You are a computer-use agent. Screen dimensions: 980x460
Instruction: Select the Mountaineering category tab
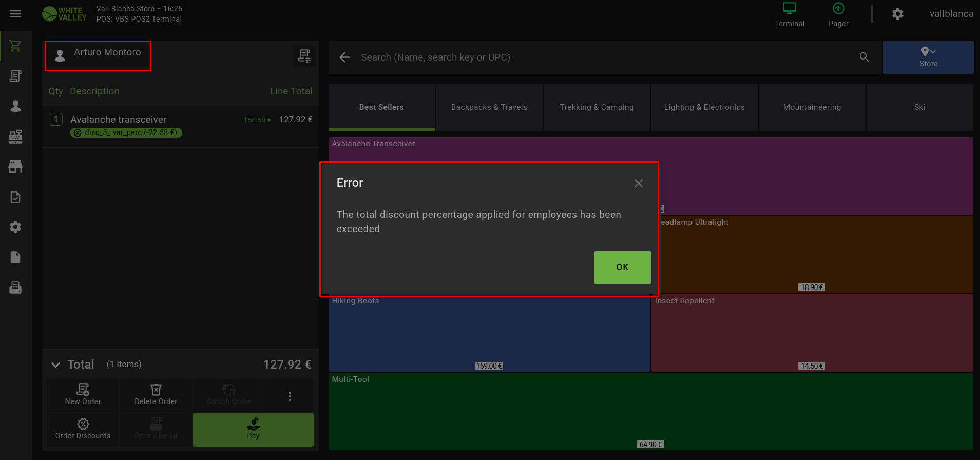pyautogui.click(x=812, y=107)
